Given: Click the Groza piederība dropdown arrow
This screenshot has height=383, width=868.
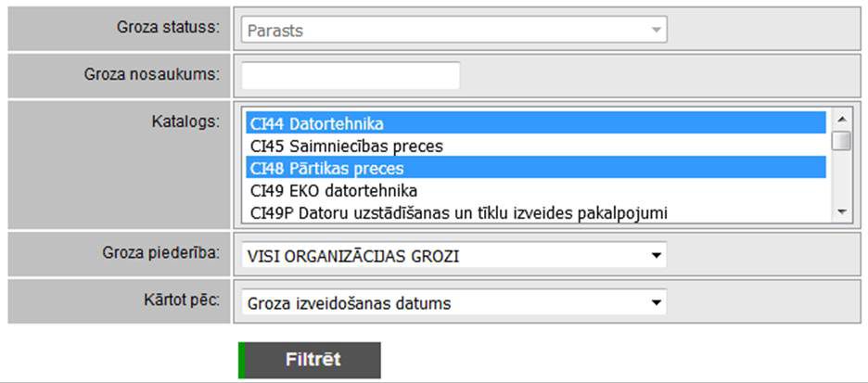Looking at the screenshot, I should 657,255.
